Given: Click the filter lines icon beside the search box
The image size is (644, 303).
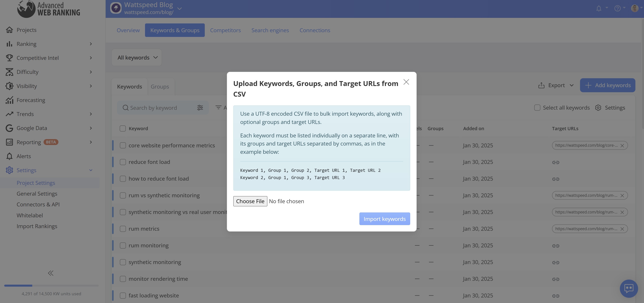Looking at the screenshot, I should 218,107.
